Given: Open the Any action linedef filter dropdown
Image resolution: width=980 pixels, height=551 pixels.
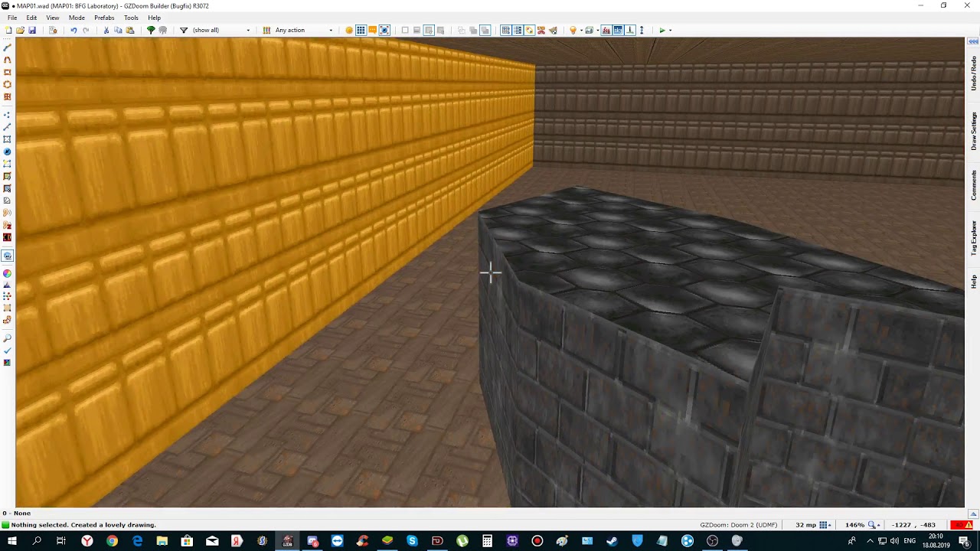Looking at the screenshot, I should pyautogui.click(x=303, y=30).
